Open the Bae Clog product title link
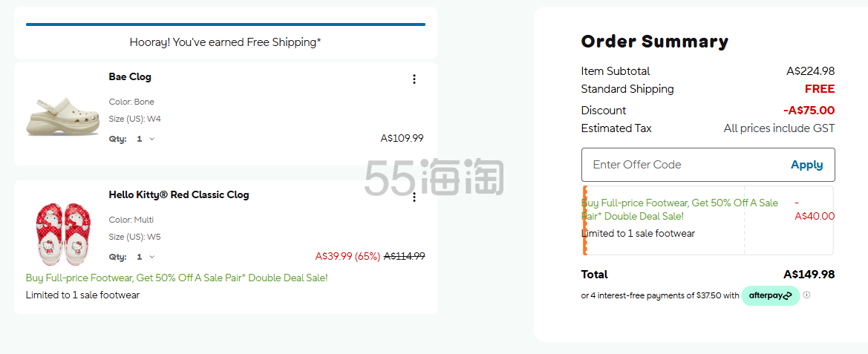 click(x=130, y=76)
